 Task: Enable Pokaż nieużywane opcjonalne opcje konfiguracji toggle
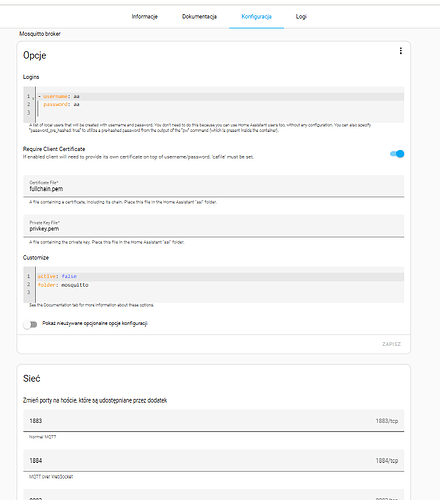pyautogui.click(x=30, y=324)
